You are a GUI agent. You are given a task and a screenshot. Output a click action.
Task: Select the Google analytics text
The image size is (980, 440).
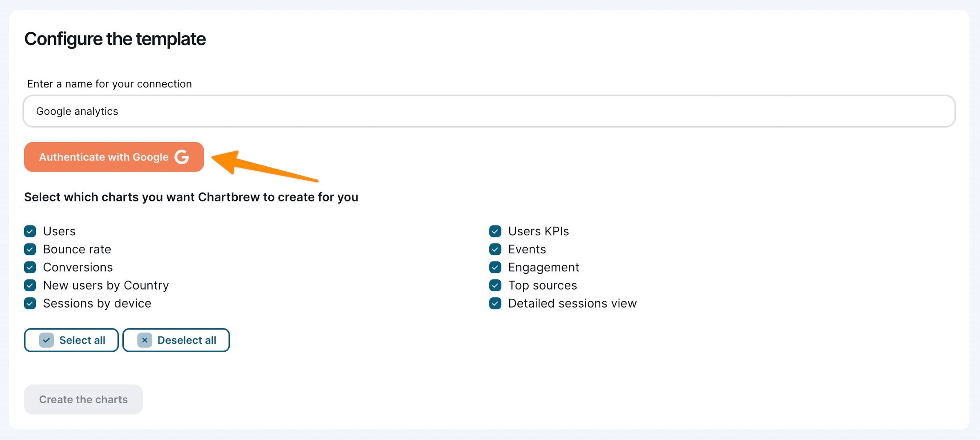[x=78, y=111]
